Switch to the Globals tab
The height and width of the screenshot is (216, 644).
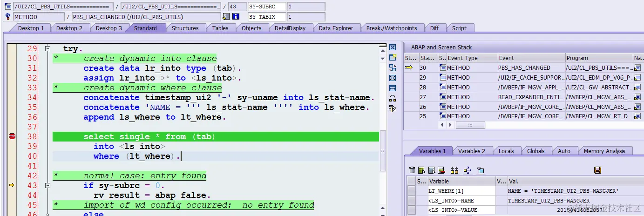point(536,151)
